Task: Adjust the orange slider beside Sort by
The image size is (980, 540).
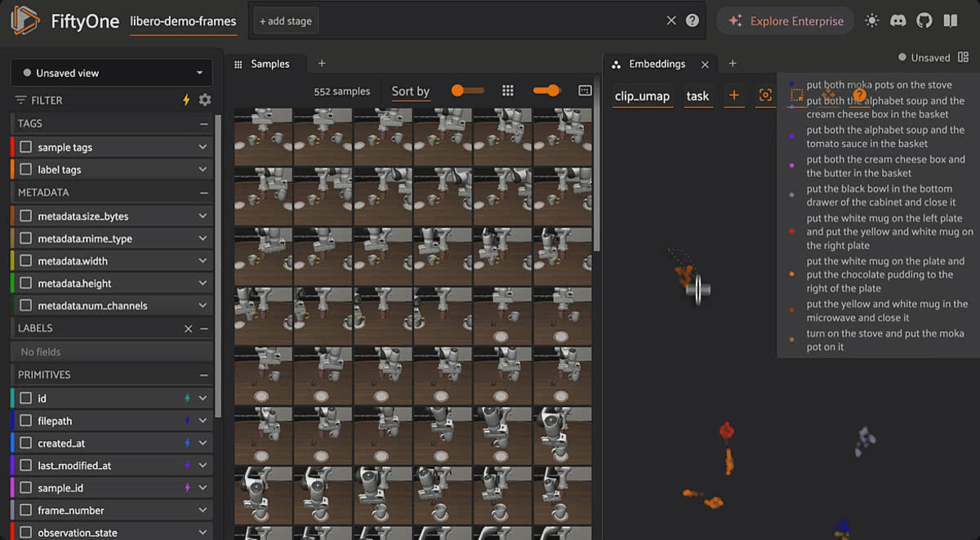Action: pyautogui.click(x=468, y=91)
